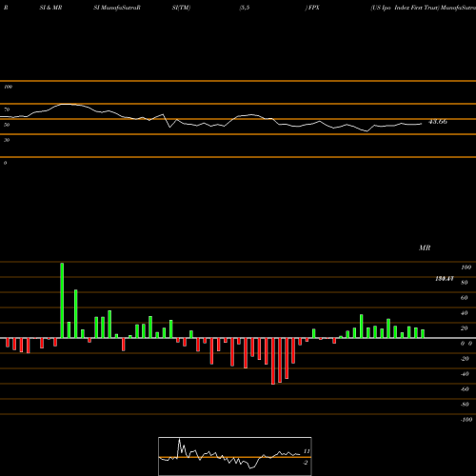Image resolution: width=476 pixels, height=476 pixels.
Task: Click the MR axis label -80
Action: coord(465,405)
